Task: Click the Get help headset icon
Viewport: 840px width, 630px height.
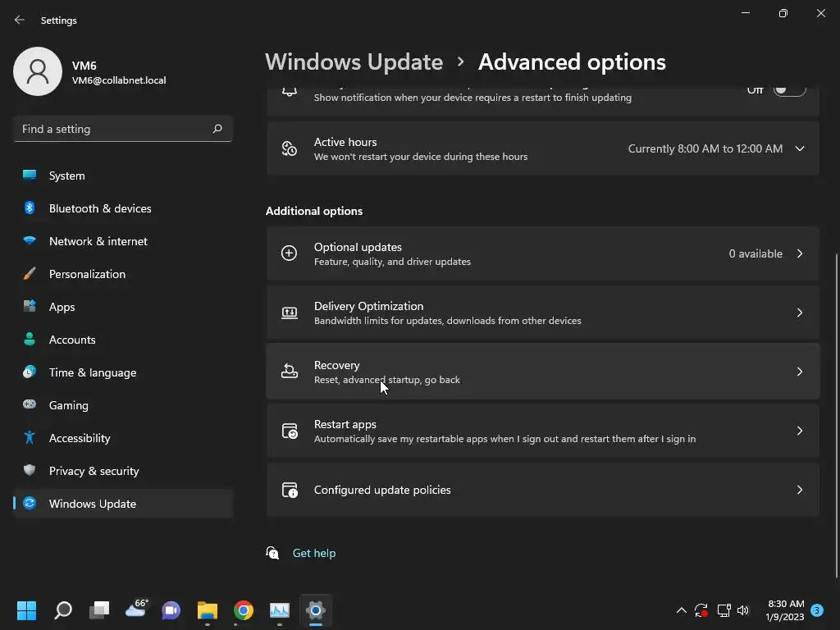Action: [x=272, y=553]
